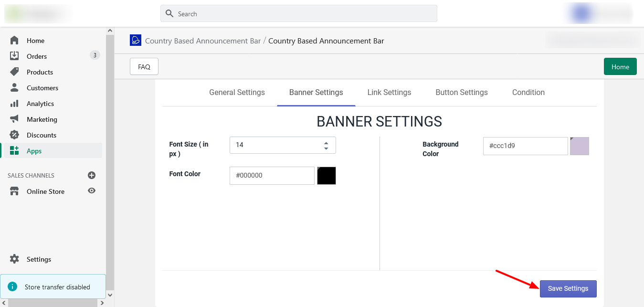Open Discounts via its badge icon
Image resolution: width=644 pixels, height=307 pixels.
pos(14,135)
